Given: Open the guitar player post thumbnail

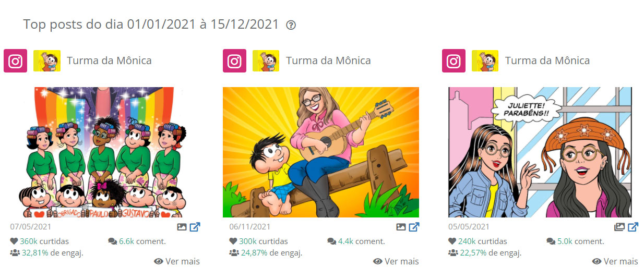Looking at the screenshot, I should coord(321,152).
